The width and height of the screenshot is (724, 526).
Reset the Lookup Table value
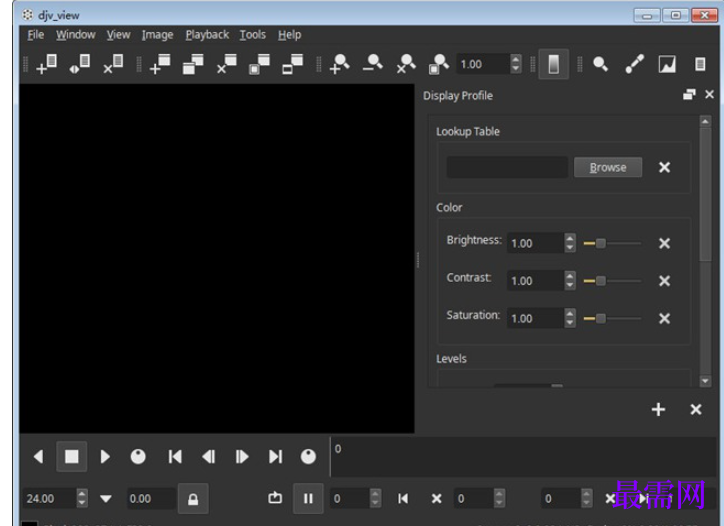[x=664, y=167]
